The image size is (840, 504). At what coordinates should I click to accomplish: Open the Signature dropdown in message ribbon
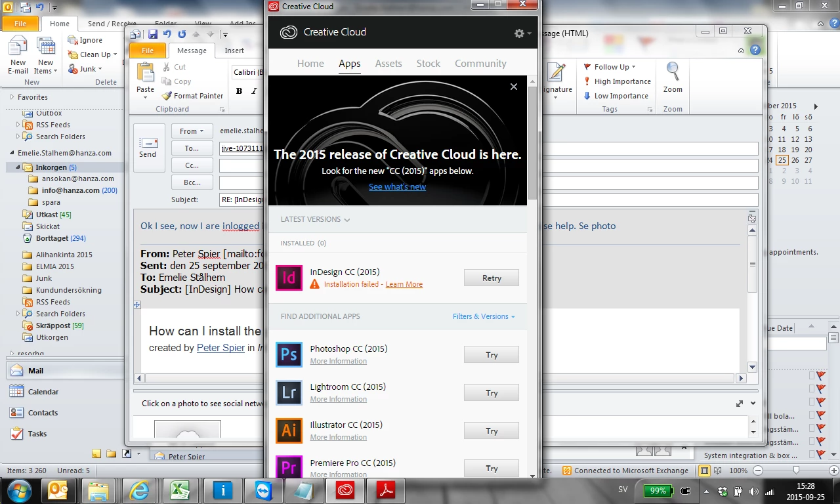tap(556, 97)
